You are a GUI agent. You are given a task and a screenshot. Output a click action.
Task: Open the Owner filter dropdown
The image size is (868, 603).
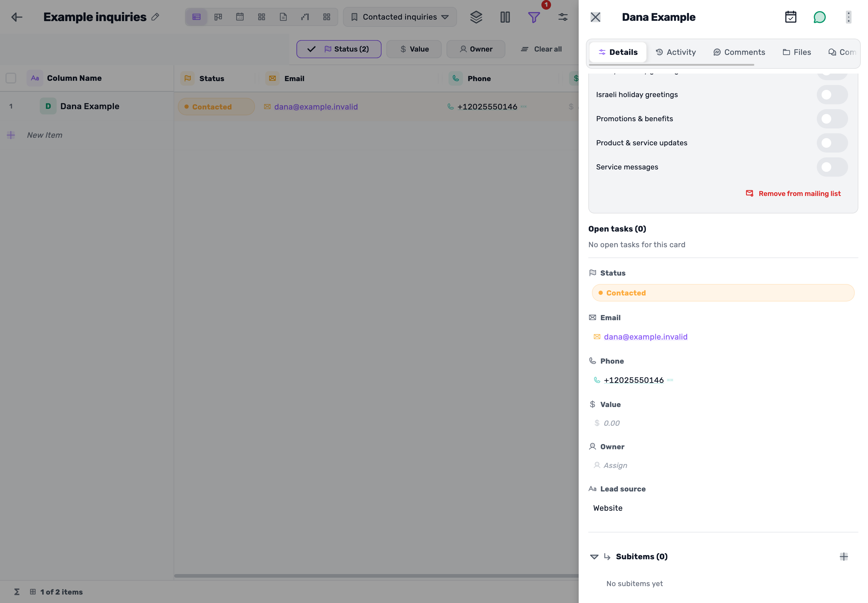(x=476, y=49)
